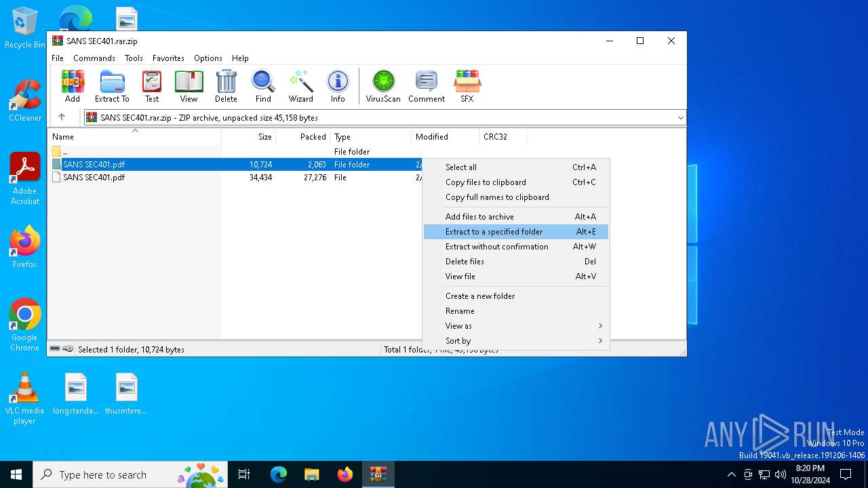The width and height of the screenshot is (868, 488).
Task: Open the Find toolbar icon
Action: click(x=263, y=86)
